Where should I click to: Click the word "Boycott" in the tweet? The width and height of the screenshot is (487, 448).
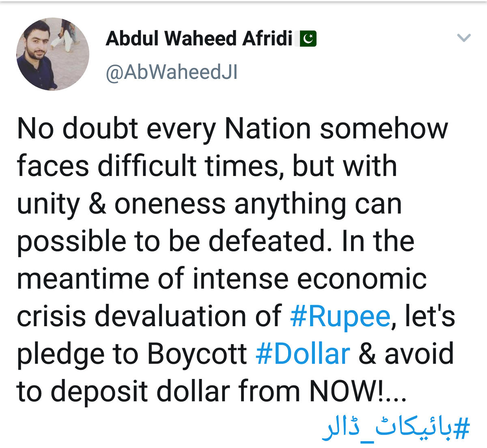click(x=197, y=354)
